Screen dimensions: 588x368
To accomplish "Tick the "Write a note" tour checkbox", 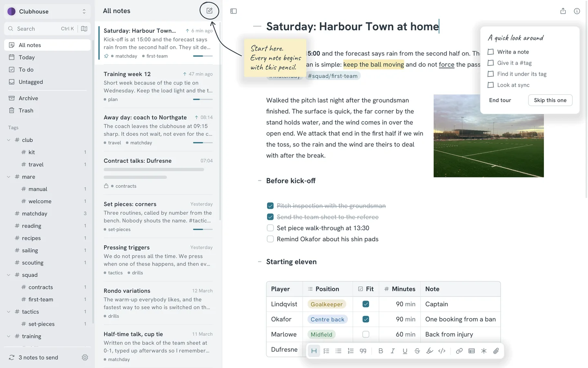I will (491, 52).
